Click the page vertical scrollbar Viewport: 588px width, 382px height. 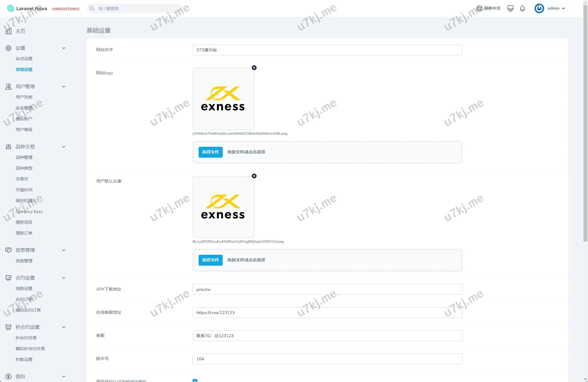(x=585, y=120)
